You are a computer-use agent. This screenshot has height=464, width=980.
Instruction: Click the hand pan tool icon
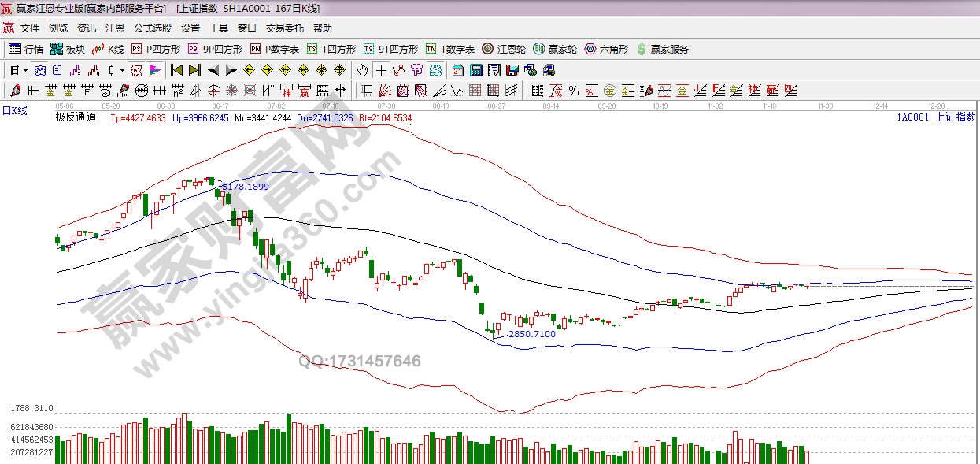363,70
